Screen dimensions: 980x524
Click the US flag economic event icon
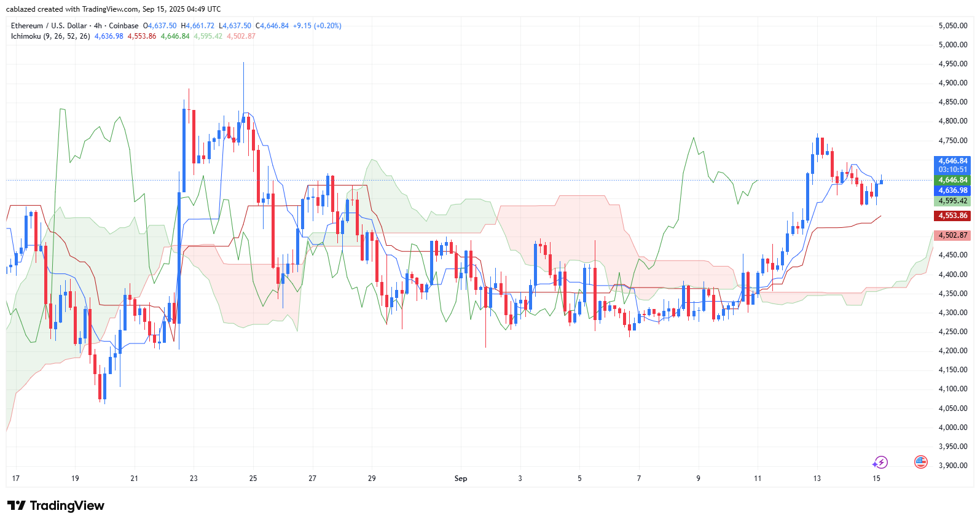pyautogui.click(x=920, y=462)
